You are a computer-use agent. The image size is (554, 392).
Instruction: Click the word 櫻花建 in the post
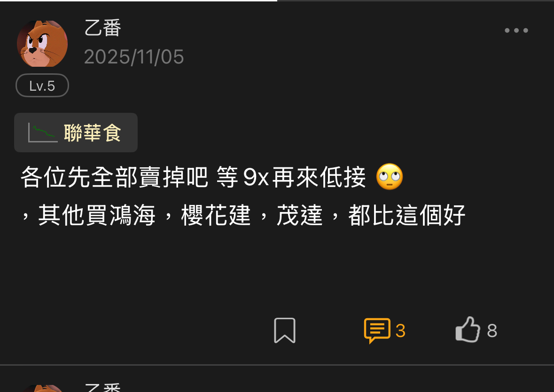(x=216, y=215)
